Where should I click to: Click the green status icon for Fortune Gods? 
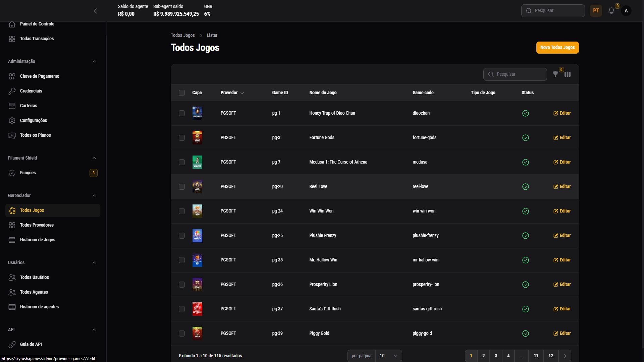point(526,138)
